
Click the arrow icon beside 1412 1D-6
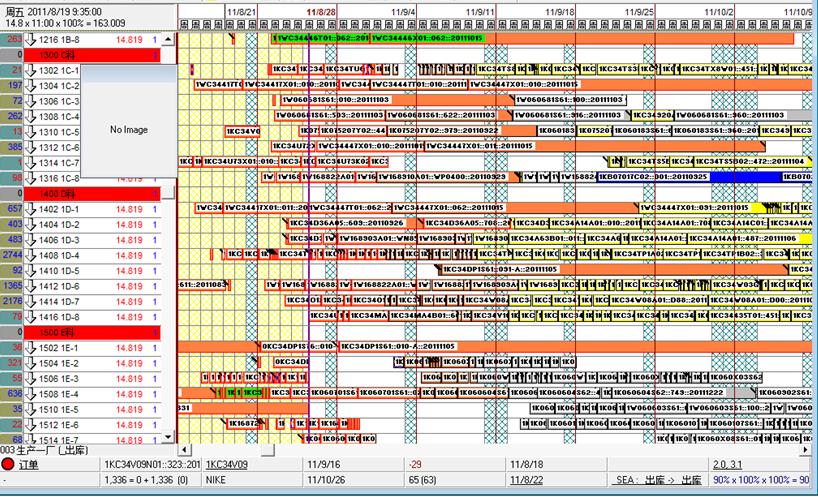click(32, 286)
